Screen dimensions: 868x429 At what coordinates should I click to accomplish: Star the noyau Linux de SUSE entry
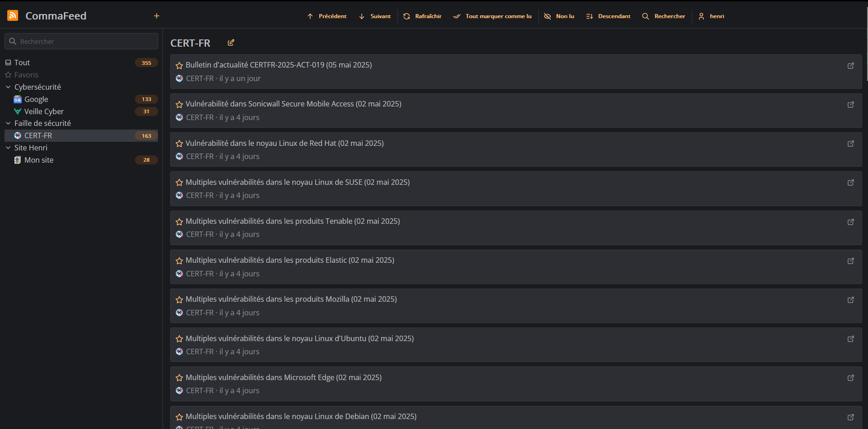179,183
